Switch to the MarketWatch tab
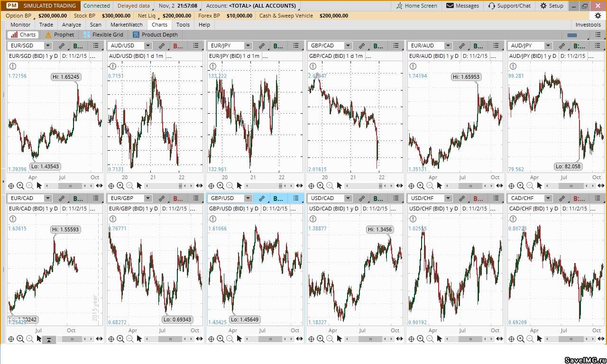The width and height of the screenshot is (607, 364). (x=126, y=25)
